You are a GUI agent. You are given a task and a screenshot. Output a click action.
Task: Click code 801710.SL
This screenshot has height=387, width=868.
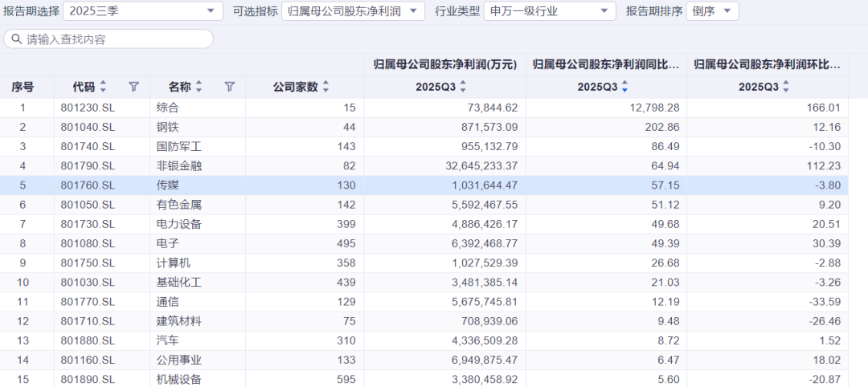point(88,322)
